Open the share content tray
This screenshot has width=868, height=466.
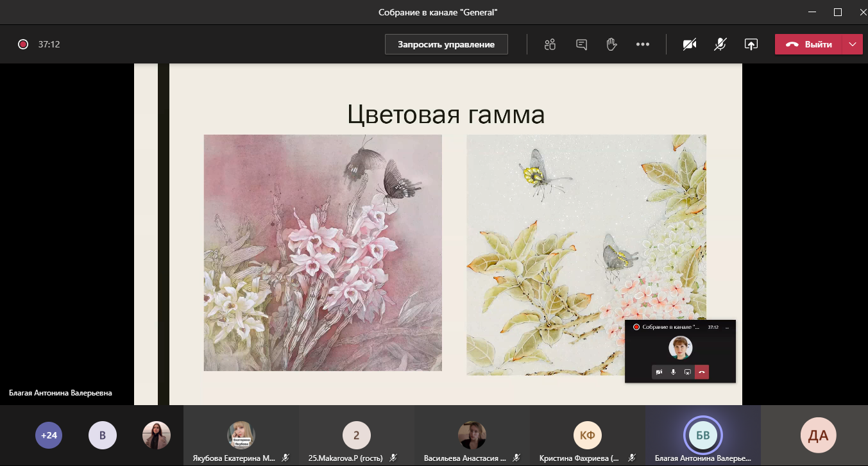(751, 44)
